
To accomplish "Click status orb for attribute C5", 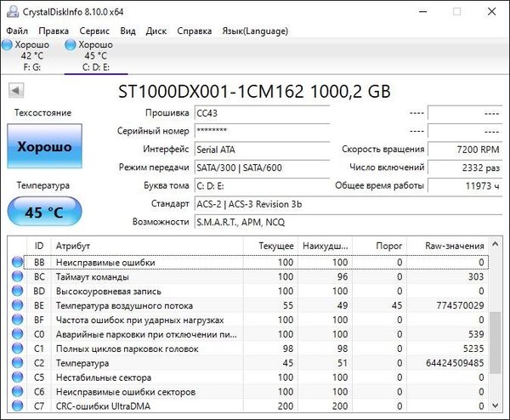I will tap(17, 377).
